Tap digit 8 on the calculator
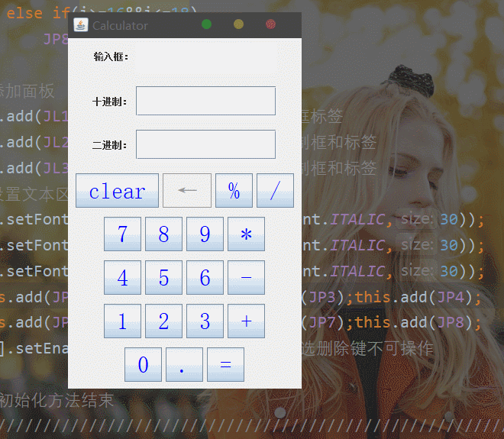Screen dimensions: 504x439 (x=163, y=234)
